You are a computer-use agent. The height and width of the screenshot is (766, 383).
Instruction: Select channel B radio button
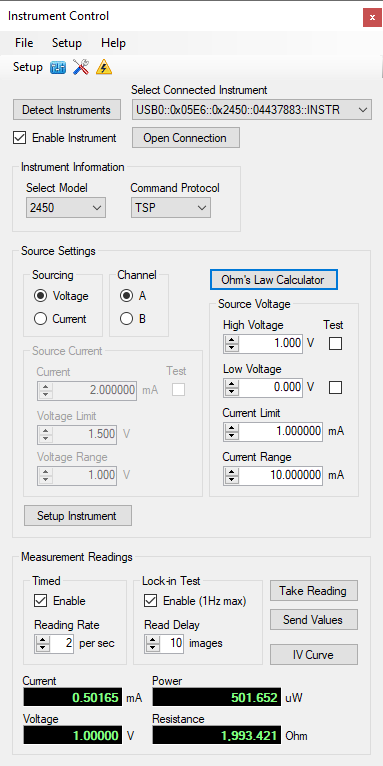(126, 319)
